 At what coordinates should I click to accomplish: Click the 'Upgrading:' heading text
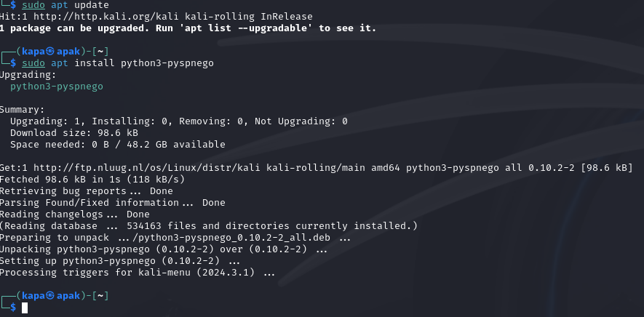pos(26,74)
